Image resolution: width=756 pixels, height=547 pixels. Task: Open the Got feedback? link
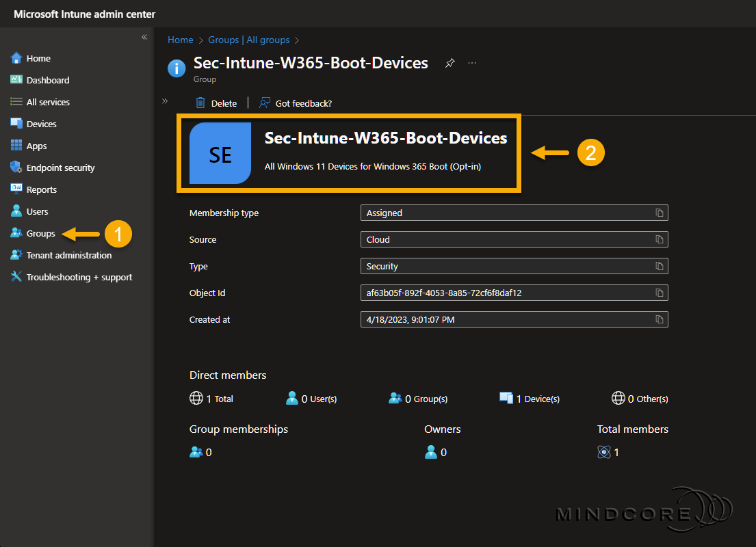point(295,103)
